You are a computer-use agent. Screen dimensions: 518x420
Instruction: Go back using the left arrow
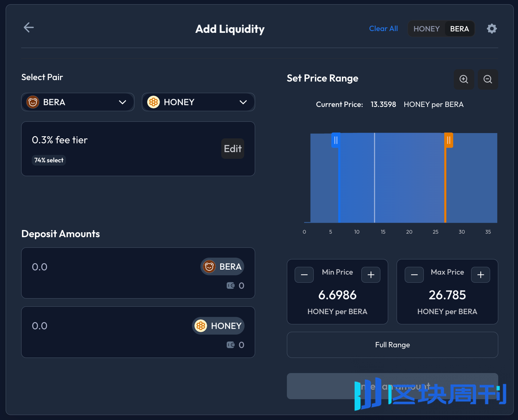click(x=29, y=27)
